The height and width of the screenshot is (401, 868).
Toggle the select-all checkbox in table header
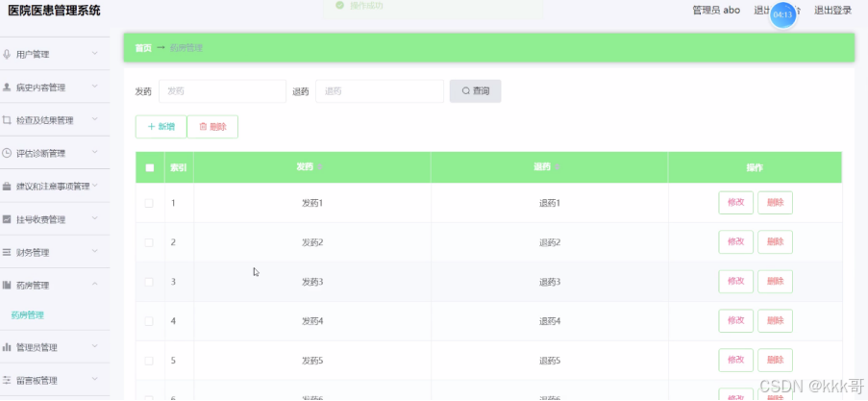click(x=149, y=168)
